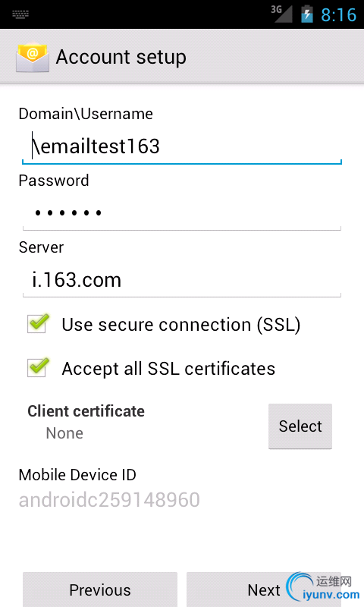Focus the Password input field
This screenshot has width=364, height=607.
pyautogui.click(x=182, y=213)
